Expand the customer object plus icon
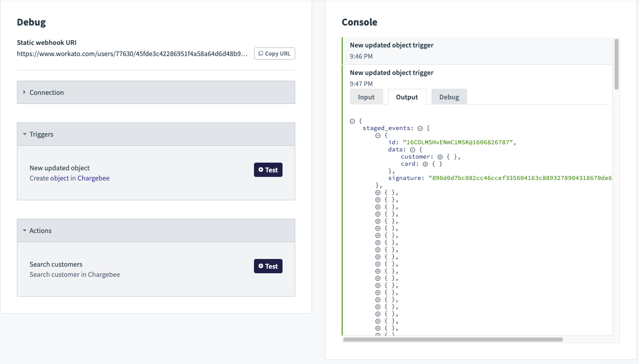The image size is (639, 364). (440, 157)
